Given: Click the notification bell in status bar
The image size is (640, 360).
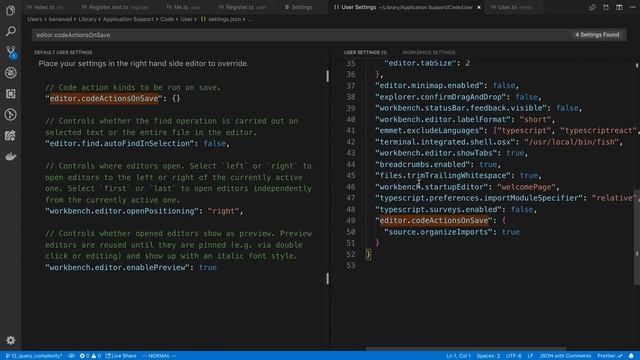Looking at the screenshot, I should coord(631,356).
